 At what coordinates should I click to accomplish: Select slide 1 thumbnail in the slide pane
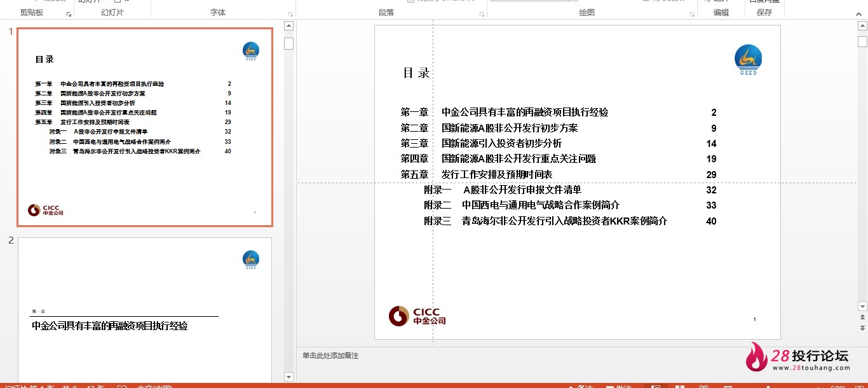tap(145, 127)
